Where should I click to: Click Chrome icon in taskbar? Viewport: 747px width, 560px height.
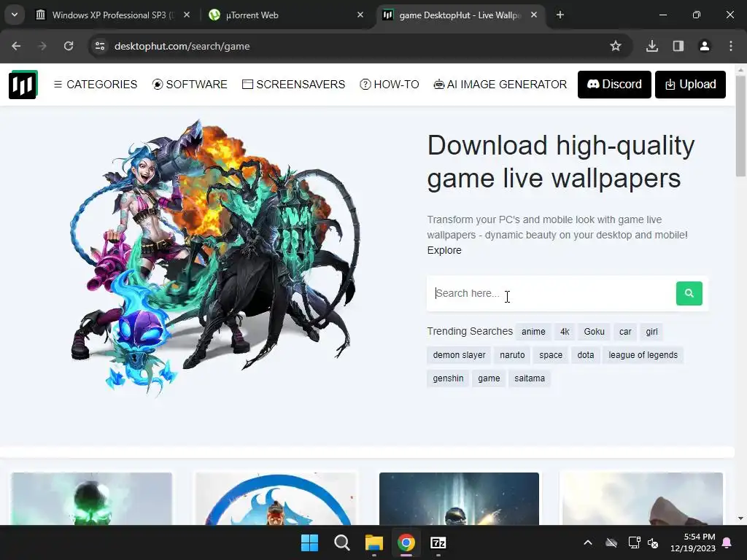(406, 542)
